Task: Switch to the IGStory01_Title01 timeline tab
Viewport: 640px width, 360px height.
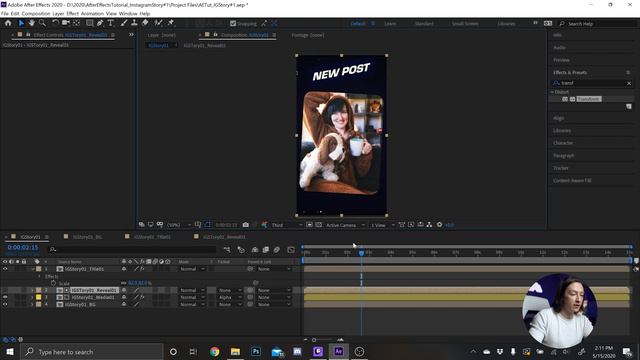Action: coord(152,237)
